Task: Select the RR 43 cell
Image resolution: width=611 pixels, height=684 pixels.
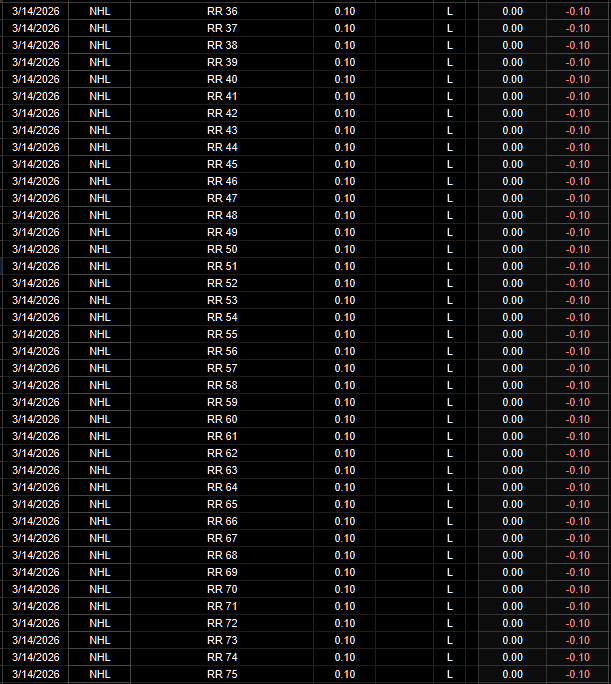Action: pyautogui.click(x=222, y=130)
